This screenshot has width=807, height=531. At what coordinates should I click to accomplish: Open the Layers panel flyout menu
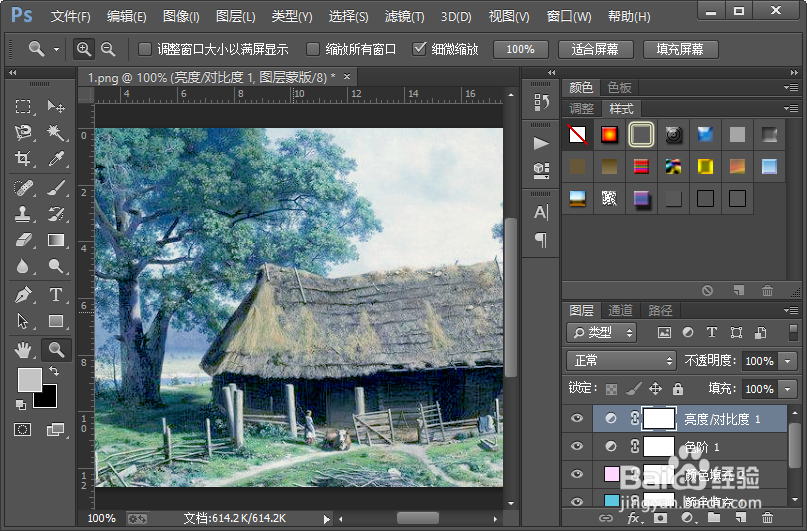(x=791, y=310)
